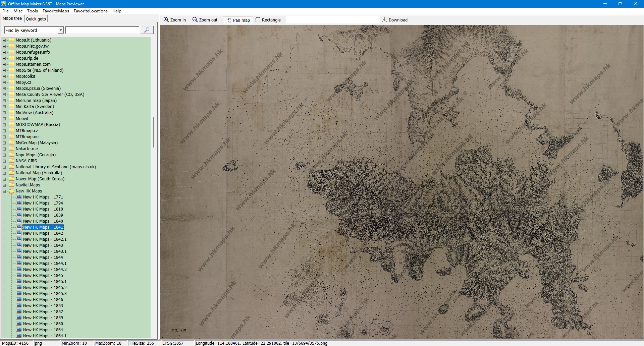Select New HK Maps - 1845.3 entry
Viewport: 644px width, 346px height.
tap(45, 293)
